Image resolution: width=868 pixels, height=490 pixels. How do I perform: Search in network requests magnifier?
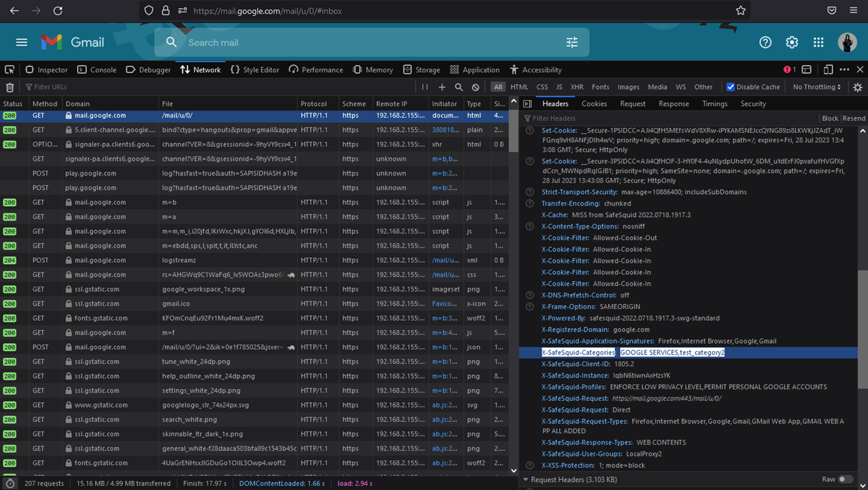(x=459, y=87)
